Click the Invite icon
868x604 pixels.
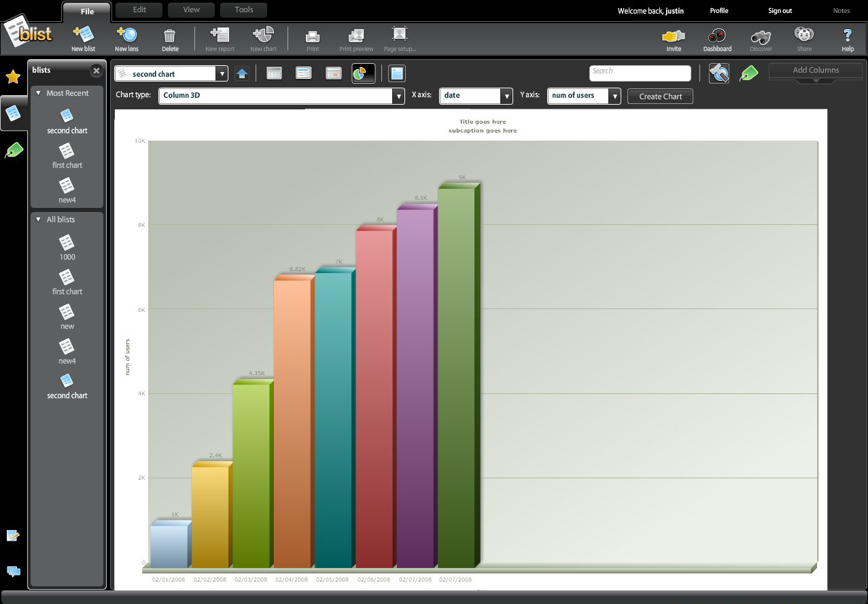coord(674,36)
